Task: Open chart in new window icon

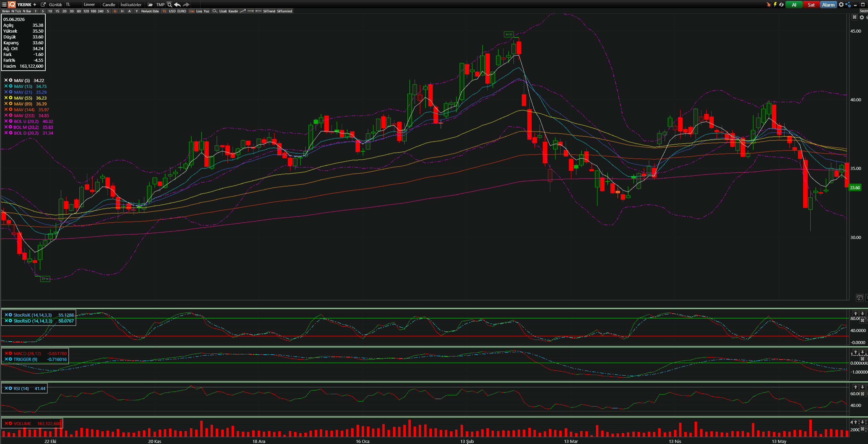Action: coord(43,4)
